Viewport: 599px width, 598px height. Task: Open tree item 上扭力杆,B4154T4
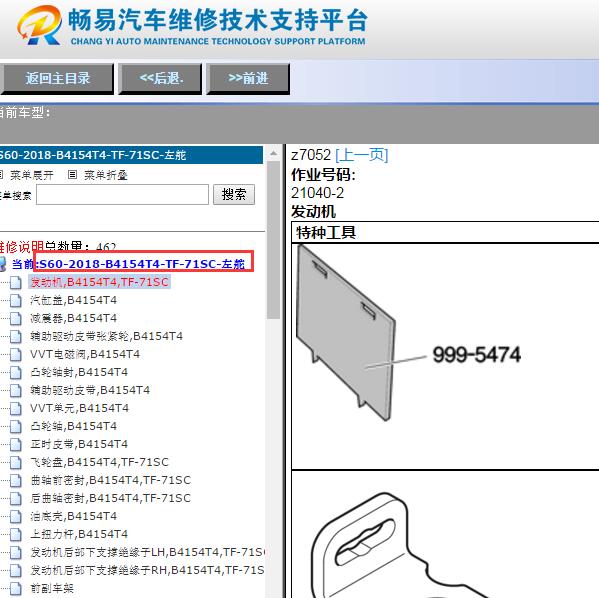click(x=79, y=534)
